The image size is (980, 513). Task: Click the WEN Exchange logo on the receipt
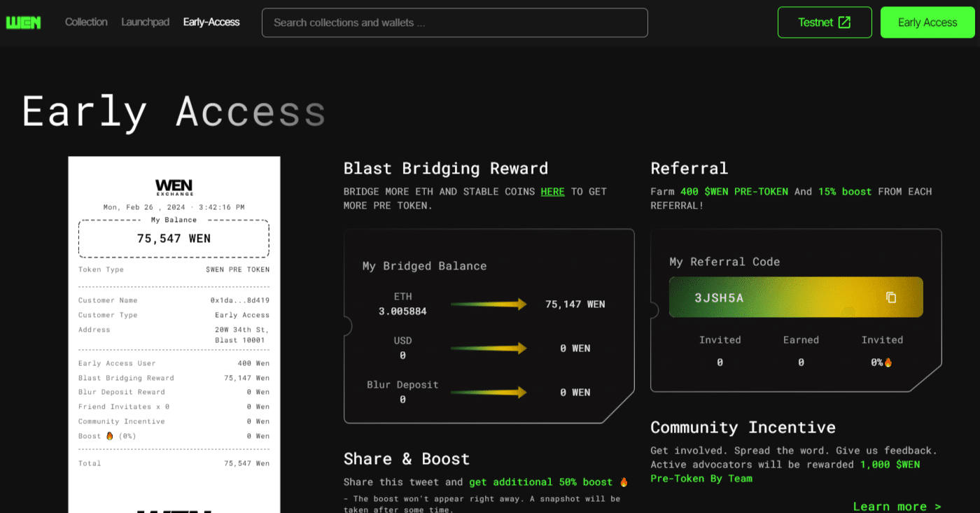coord(174,187)
